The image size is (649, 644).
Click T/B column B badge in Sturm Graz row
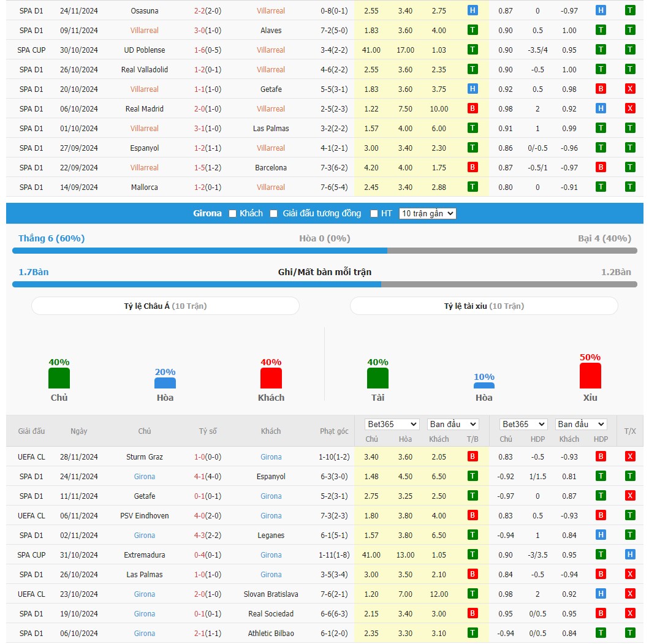(473, 456)
